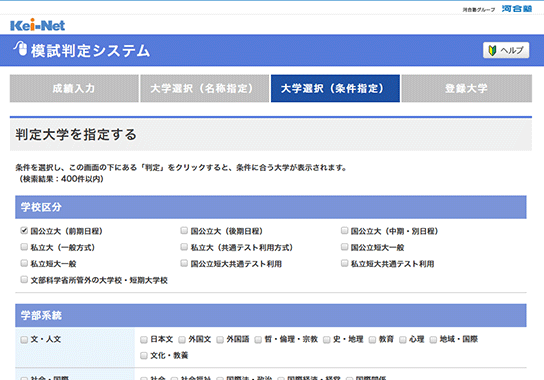Check the 心理 checkbox
This screenshot has height=380, width=544.
pos(402,339)
